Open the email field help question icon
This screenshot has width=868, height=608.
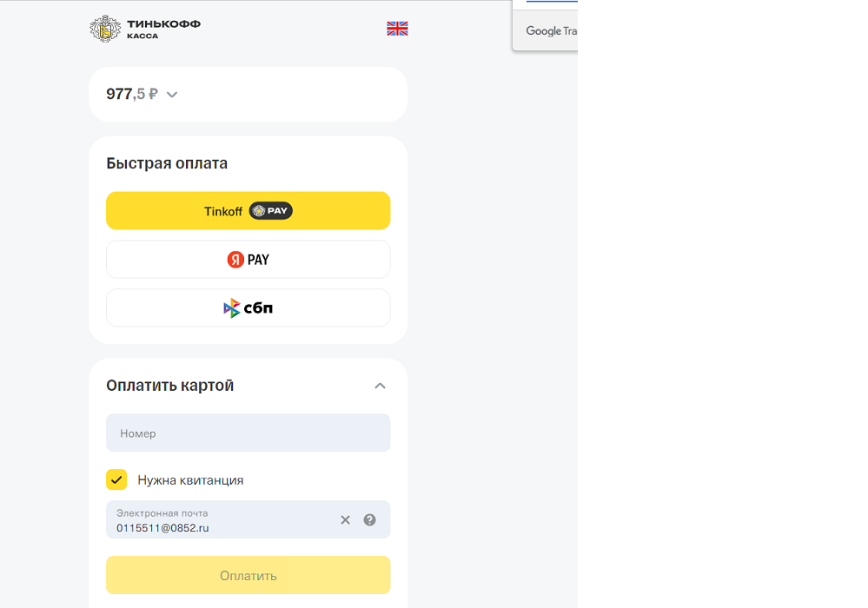pyautogui.click(x=370, y=520)
